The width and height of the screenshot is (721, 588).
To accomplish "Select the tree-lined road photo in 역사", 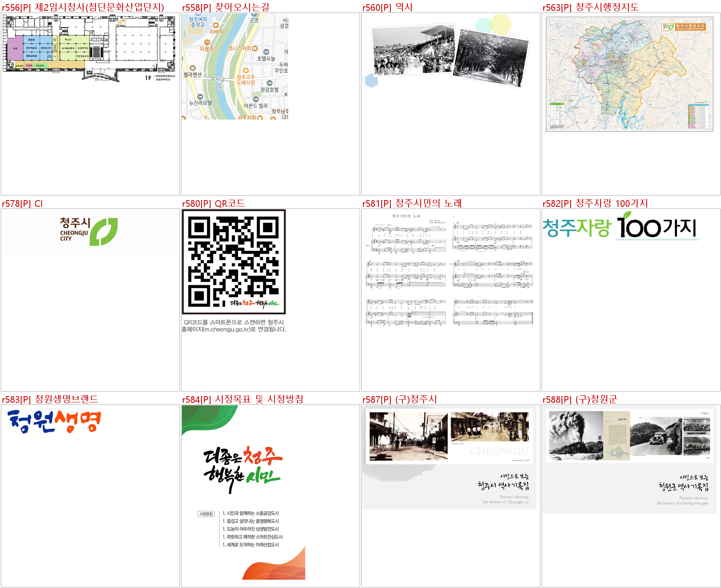I will point(490,58).
